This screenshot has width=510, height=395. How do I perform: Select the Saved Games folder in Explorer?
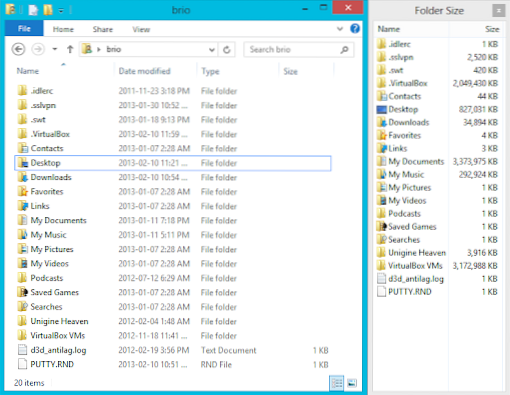click(x=173, y=292)
